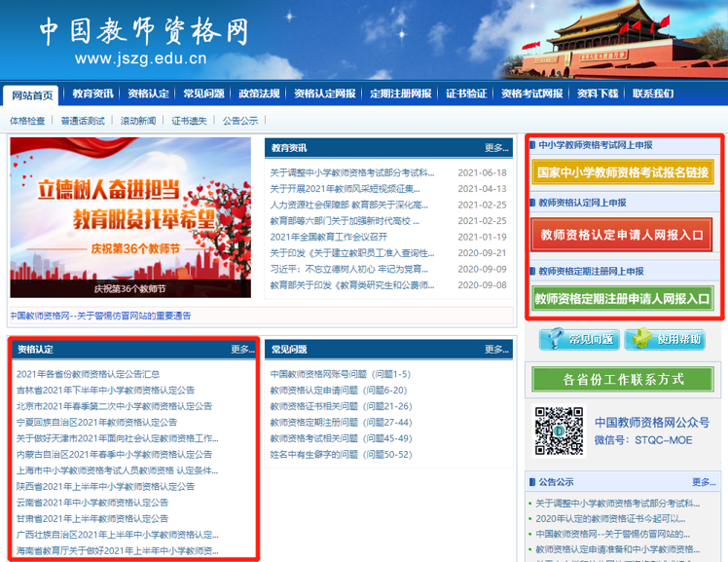
Task: Select the 资料下载 navigation tab
Action: 597,94
